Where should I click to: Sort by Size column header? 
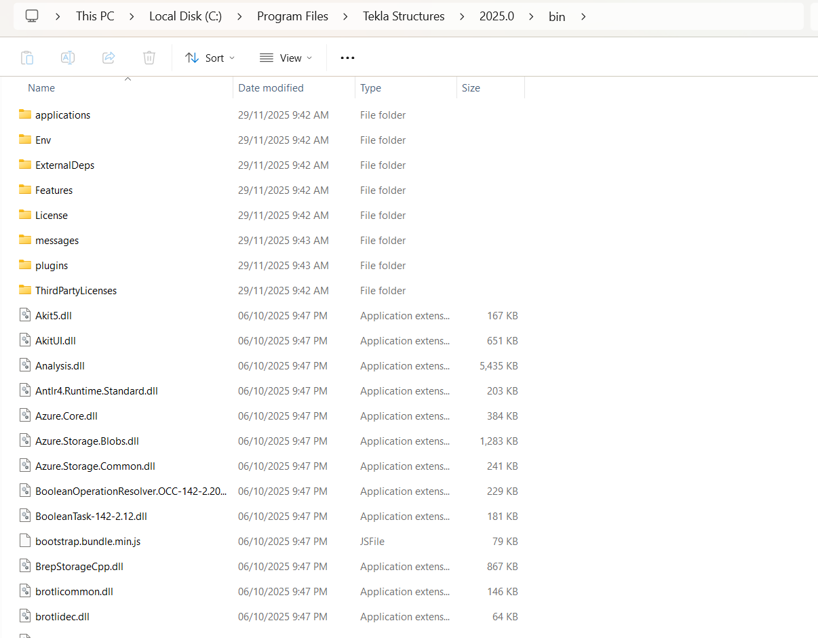[x=471, y=88]
